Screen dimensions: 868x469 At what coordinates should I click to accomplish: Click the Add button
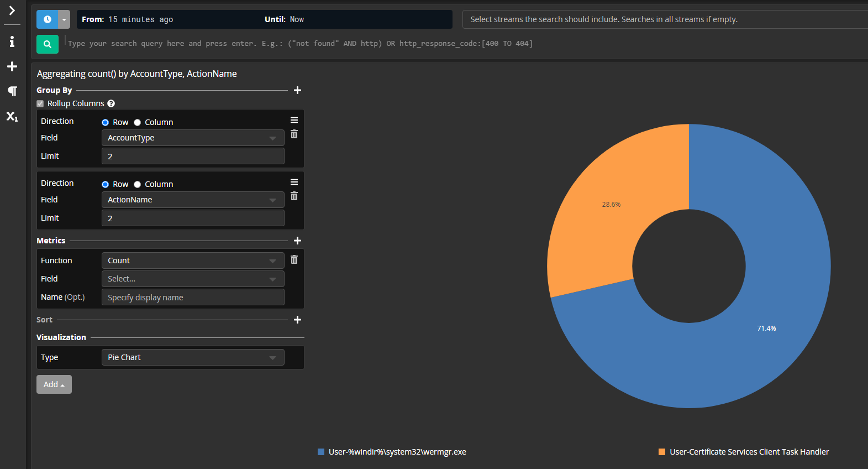(x=54, y=384)
